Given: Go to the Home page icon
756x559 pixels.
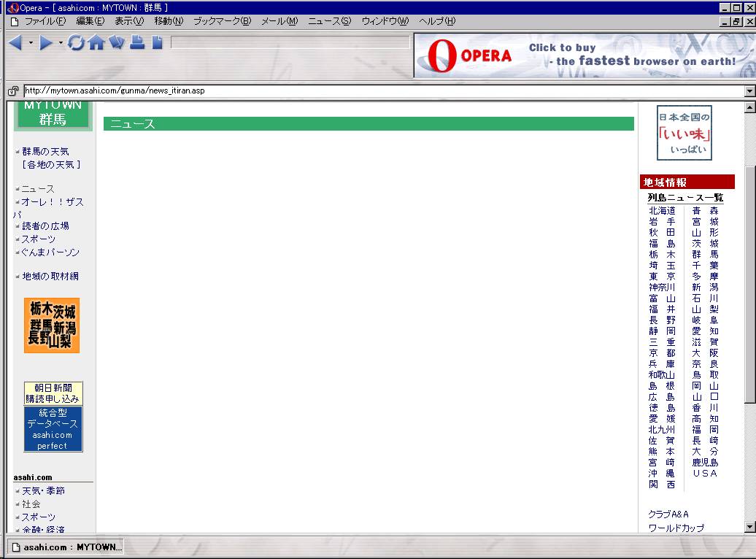Looking at the screenshot, I should pos(96,43).
